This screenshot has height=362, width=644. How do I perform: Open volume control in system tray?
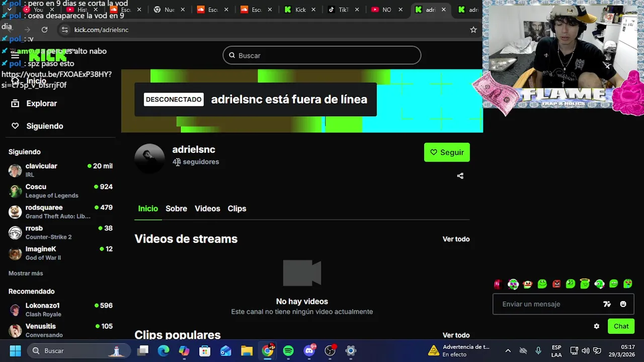586,350
